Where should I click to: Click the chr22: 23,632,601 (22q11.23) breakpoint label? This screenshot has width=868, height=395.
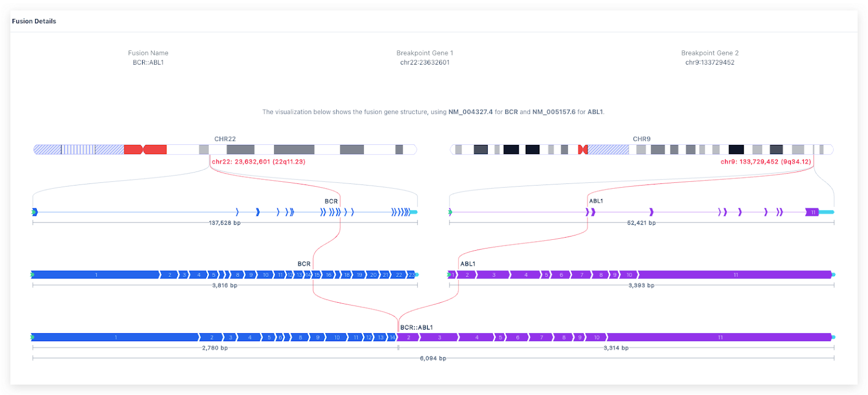[258, 162]
